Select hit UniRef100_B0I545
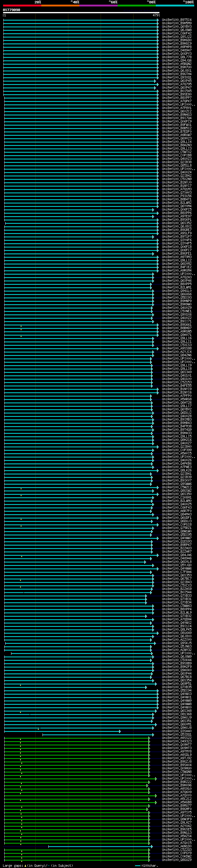The width and height of the screenshot is (197, 868). coord(176,91)
